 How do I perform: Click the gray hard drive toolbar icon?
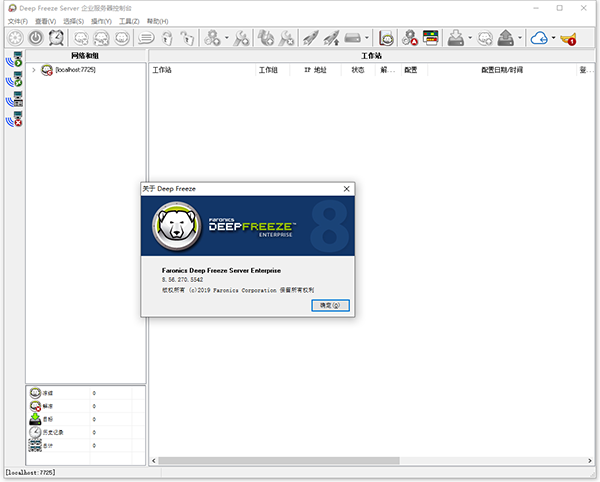[x=352, y=38]
